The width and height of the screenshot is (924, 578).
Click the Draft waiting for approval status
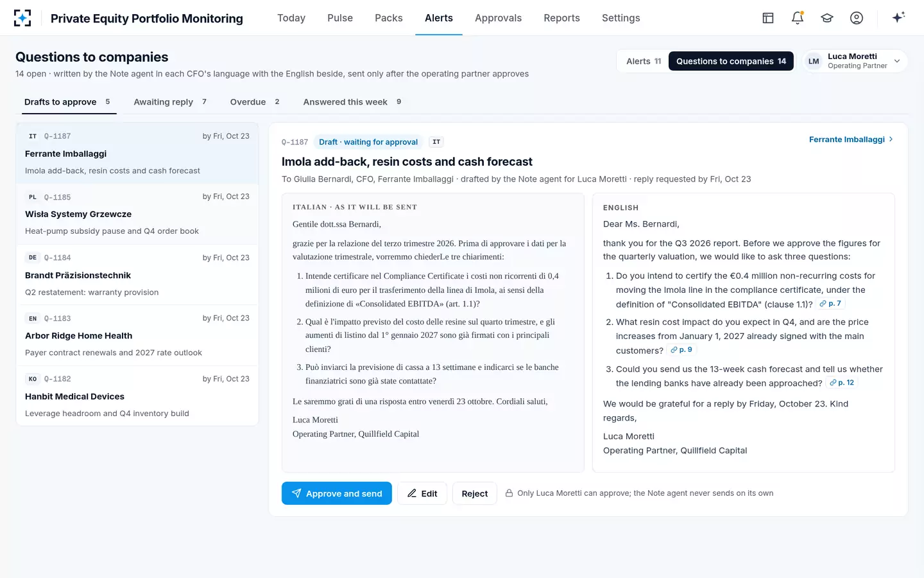tap(368, 142)
